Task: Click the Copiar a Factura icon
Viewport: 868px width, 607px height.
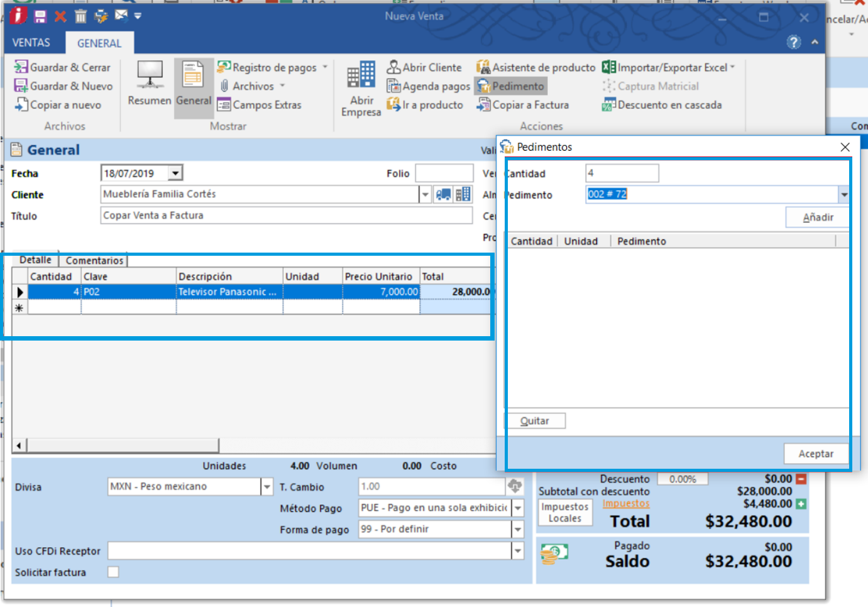Action: pyautogui.click(x=483, y=105)
